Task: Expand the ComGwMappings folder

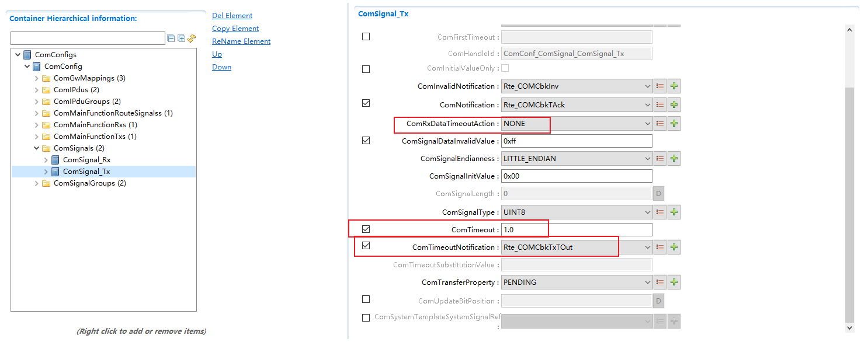Action: (37, 78)
